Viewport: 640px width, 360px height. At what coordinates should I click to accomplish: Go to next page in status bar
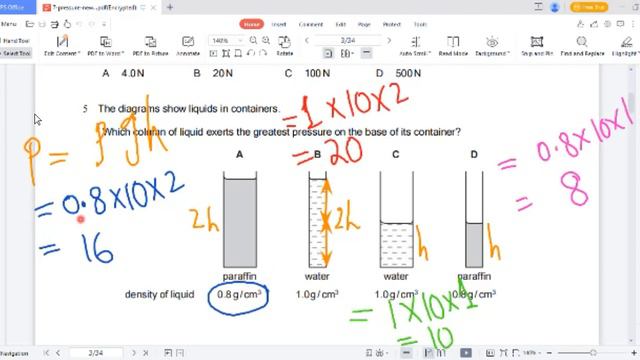pos(133,353)
